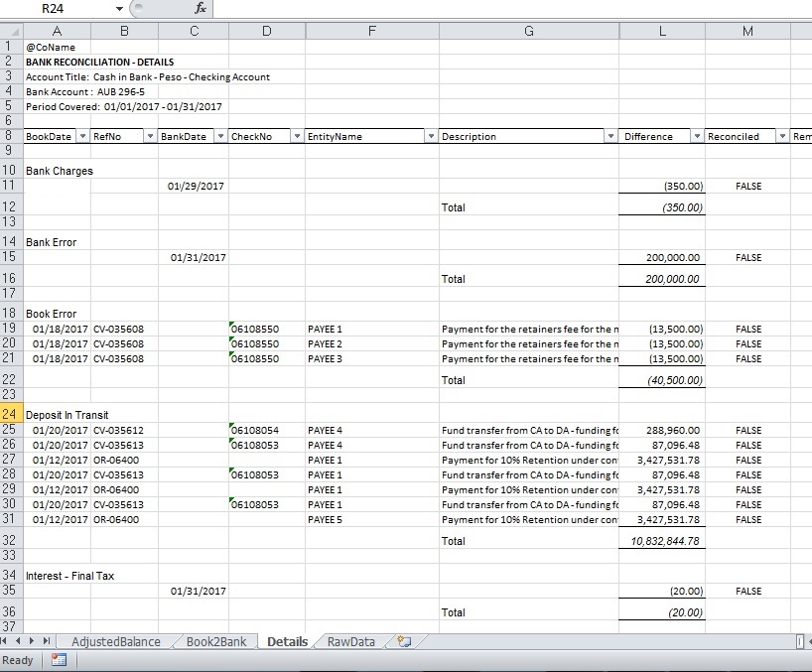Screen dimensions: 812x672
Task: Click the Ready status indicator
Action: [18, 660]
